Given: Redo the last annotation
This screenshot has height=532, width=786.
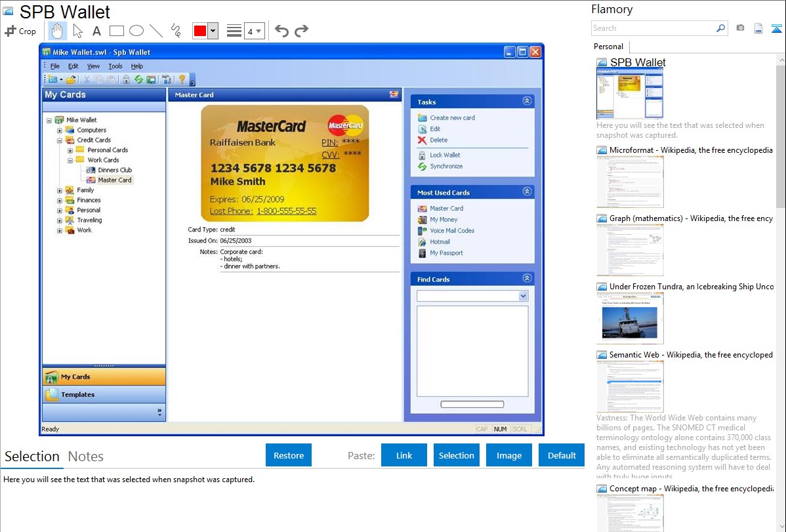Looking at the screenshot, I should click(x=301, y=31).
